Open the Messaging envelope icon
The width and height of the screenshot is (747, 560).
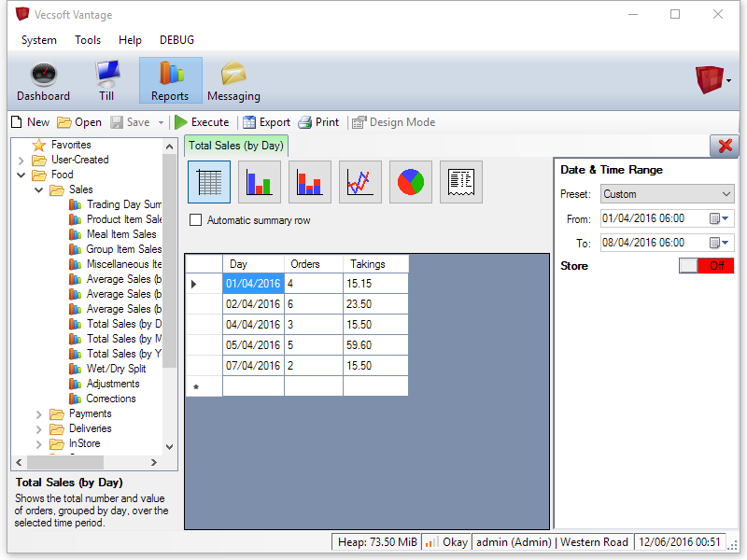233,81
